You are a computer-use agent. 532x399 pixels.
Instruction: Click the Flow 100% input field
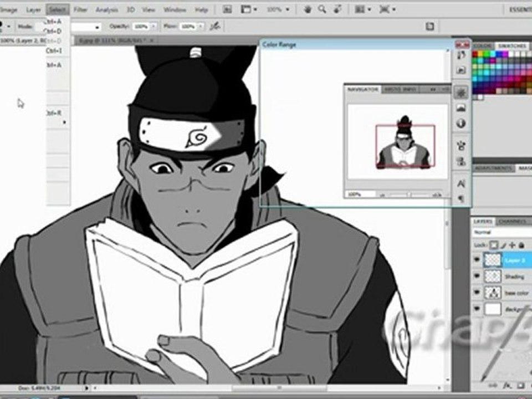click(188, 26)
